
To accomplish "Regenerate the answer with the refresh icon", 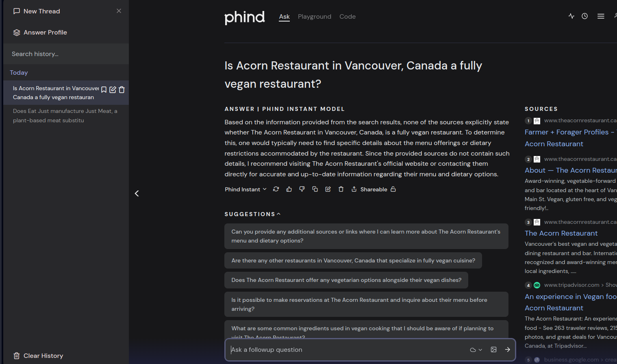I will [276, 189].
